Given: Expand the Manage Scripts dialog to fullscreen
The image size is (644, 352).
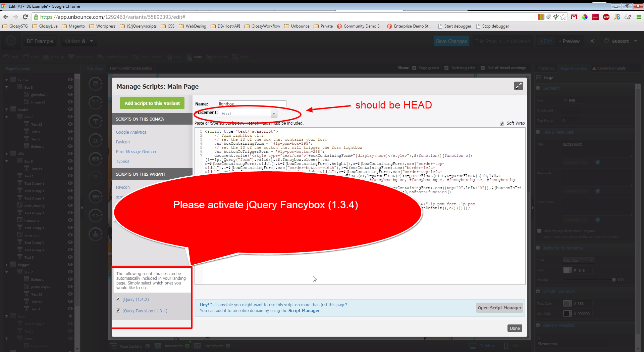Looking at the screenshot, I should (519, 86).
